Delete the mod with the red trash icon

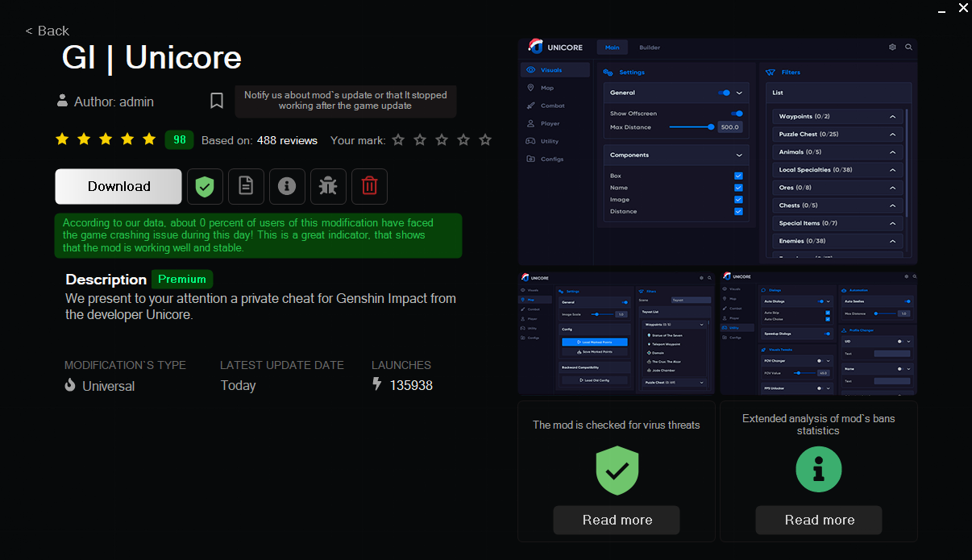(x=369, y=186)
